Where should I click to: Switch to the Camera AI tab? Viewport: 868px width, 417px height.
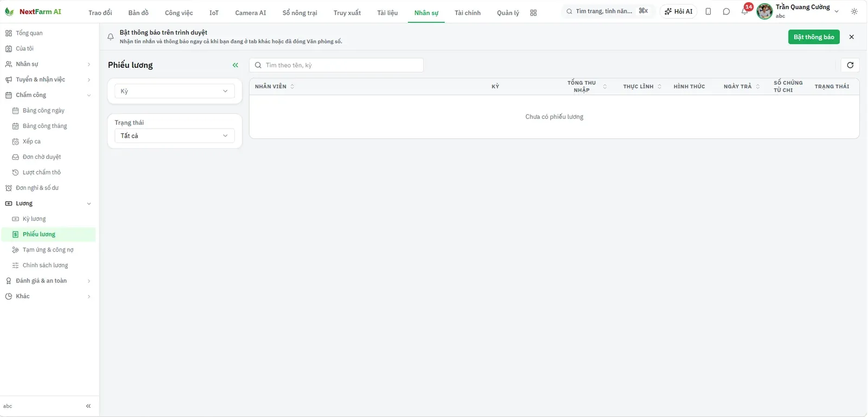tap(251, 12)
